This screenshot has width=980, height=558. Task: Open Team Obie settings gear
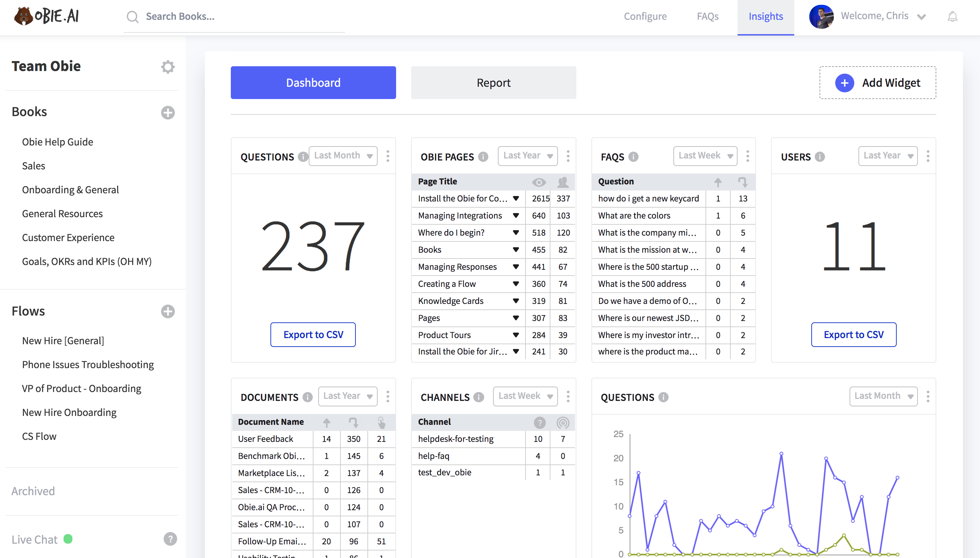pos(168,67)
